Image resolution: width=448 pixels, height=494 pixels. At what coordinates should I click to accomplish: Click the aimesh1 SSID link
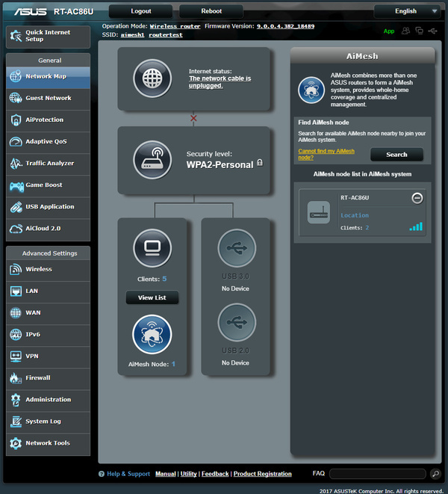click(x=133, y=35)
